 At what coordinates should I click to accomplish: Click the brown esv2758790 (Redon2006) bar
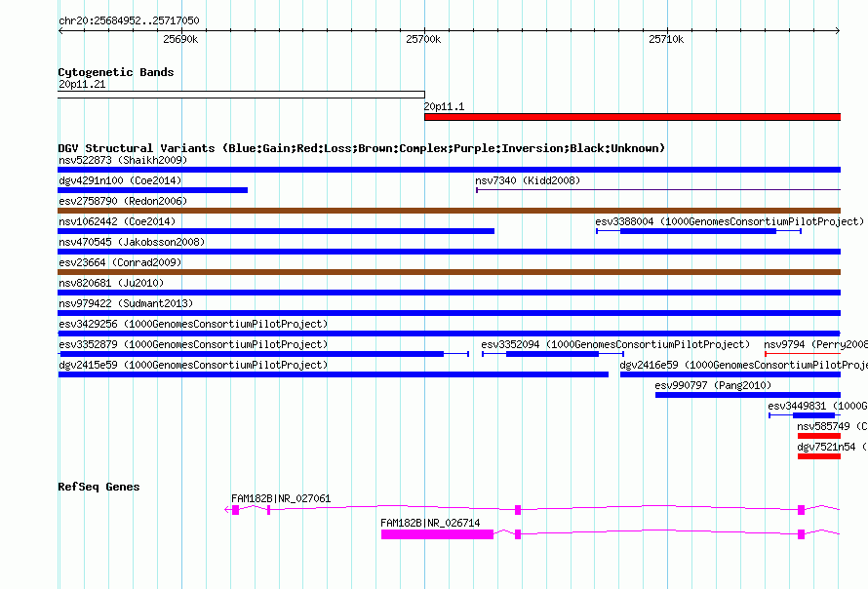point(449,211)
